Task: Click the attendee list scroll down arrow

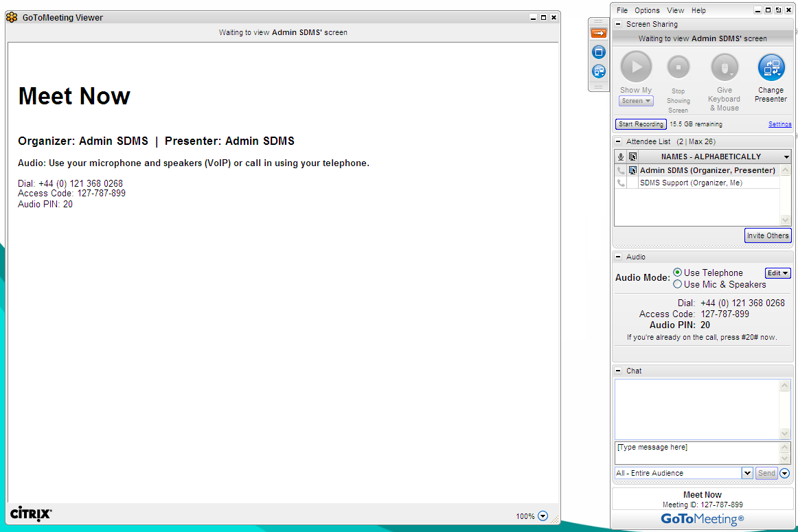Action: tap(785, 220)
